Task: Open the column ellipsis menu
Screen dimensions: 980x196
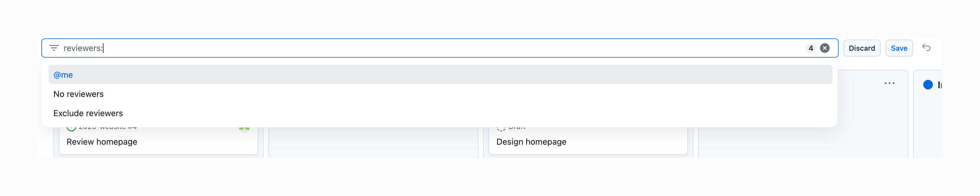Action: [x=889, y=83]
